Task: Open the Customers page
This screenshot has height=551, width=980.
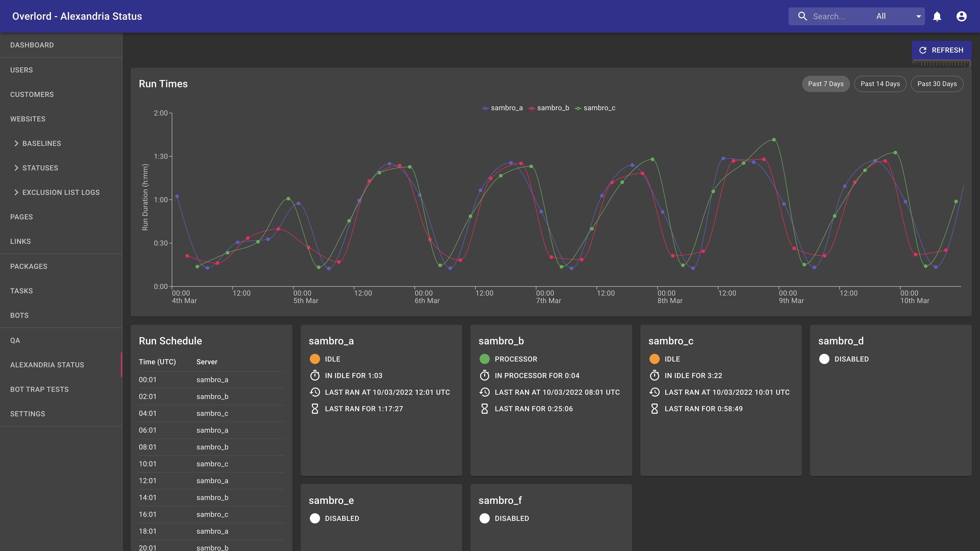Action: 61,94
